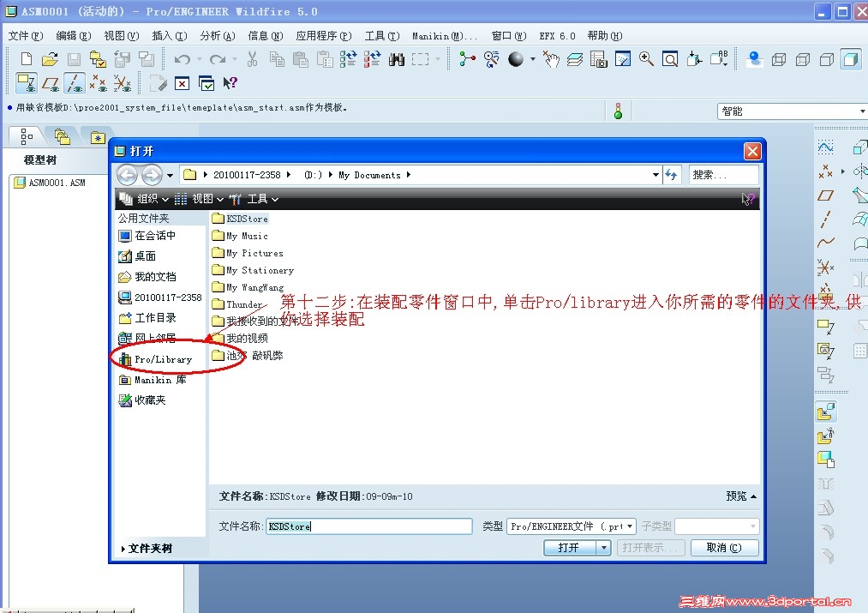Expand the address bar path dropdown
This screenshot has width=868, height=613.
pyautogui.click(x=656, y=175)
